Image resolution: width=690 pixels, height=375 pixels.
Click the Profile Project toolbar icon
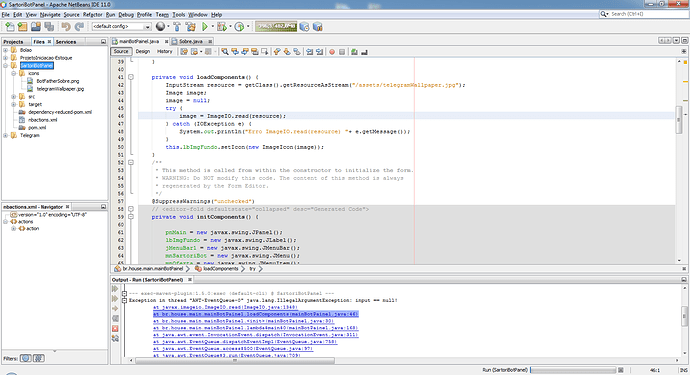pyautogui.click(x=239, y=27)
